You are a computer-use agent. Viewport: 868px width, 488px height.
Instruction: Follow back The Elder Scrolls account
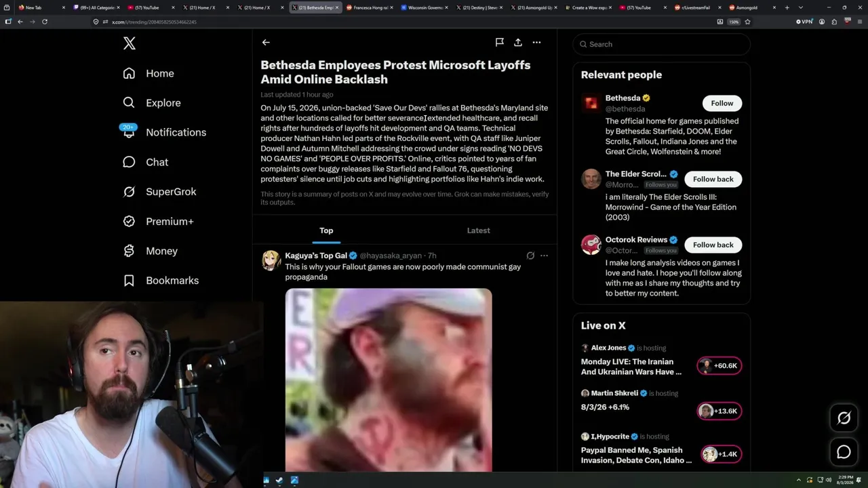(x=713, y=179)
